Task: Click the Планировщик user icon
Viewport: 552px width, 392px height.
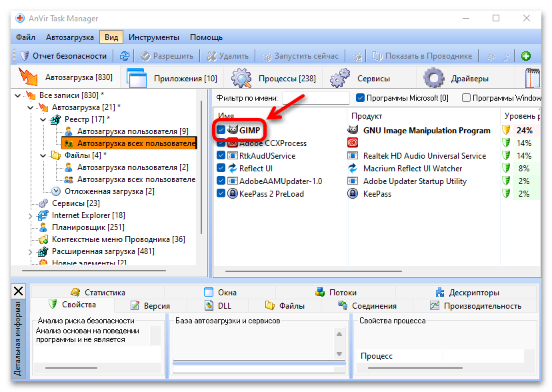Action: click(43, 227)
